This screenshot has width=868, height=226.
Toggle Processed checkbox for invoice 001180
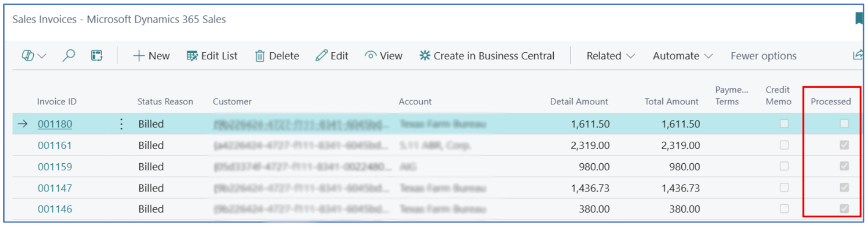point(844,124)
